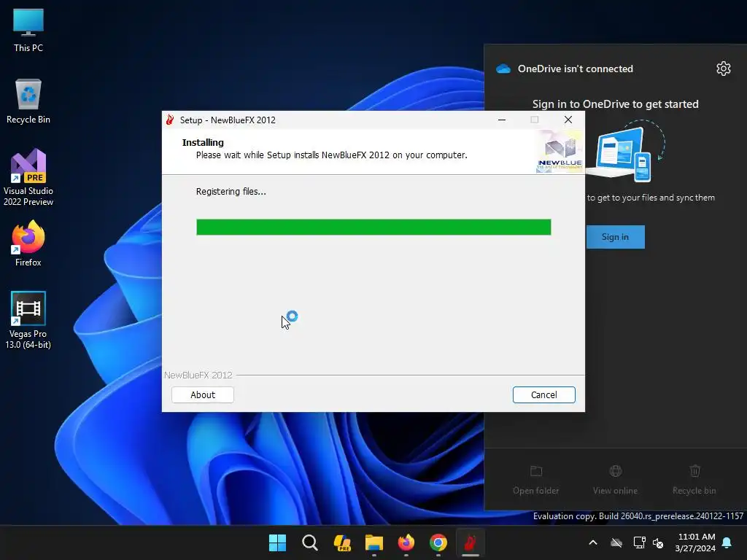Sign in to OneDrive
This screenshot has width=747, height=560.
point(615,237)
